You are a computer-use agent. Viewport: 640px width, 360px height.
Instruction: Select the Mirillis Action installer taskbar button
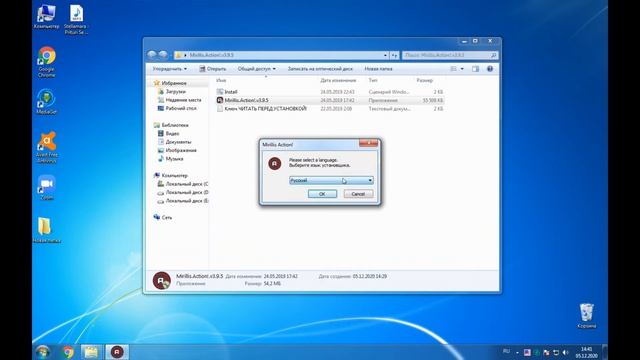click(117, 352)
